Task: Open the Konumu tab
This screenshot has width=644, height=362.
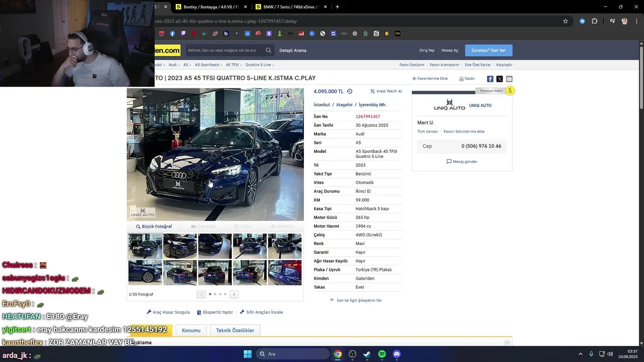Action: (x=191, y=330)
